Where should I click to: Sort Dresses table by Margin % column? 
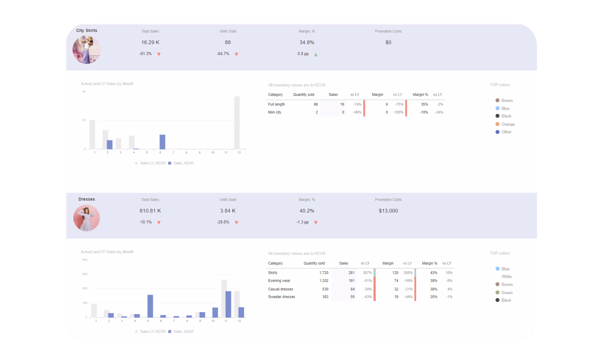[x=429, y=263]
